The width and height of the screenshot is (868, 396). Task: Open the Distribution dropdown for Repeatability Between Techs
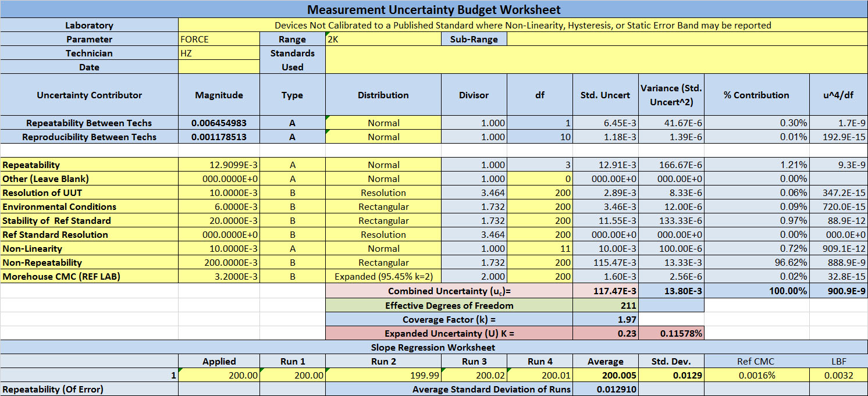[x=383, y=123]
